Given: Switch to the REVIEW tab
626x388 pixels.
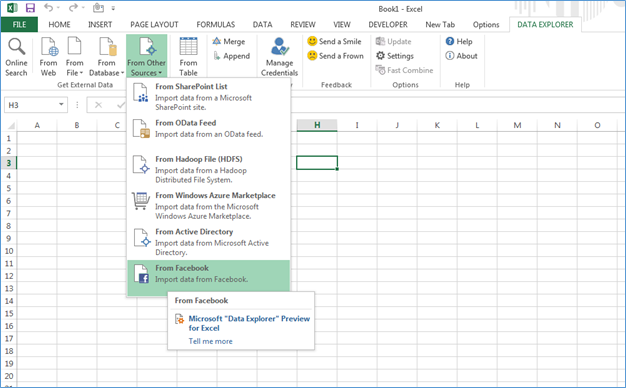Looking at the screenshot, I should click(303, 24).
